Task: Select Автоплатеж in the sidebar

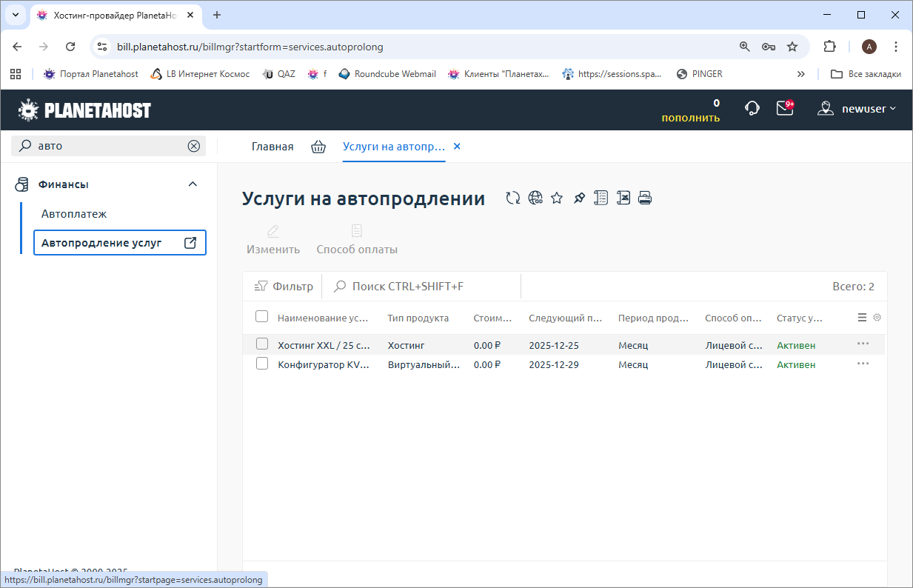Action: 74,214
